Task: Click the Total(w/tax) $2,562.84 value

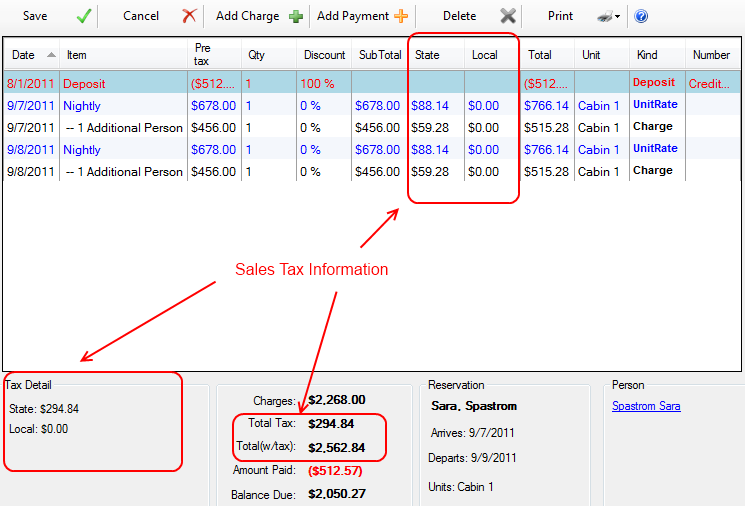Action: click(x=336, y=448)
